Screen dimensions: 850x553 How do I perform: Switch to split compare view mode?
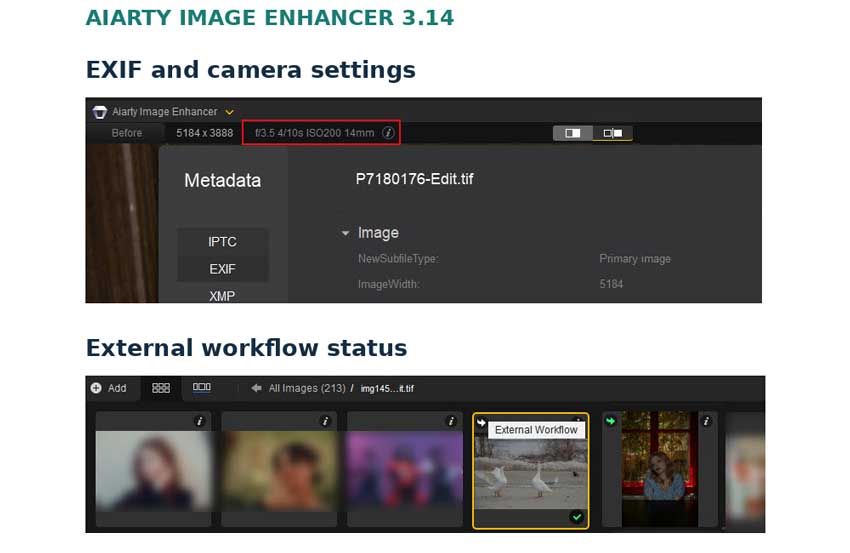pos(613,133)
